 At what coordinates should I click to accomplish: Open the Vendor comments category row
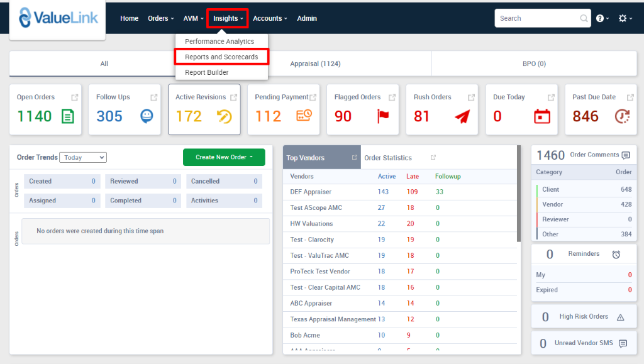click(584, 204)
